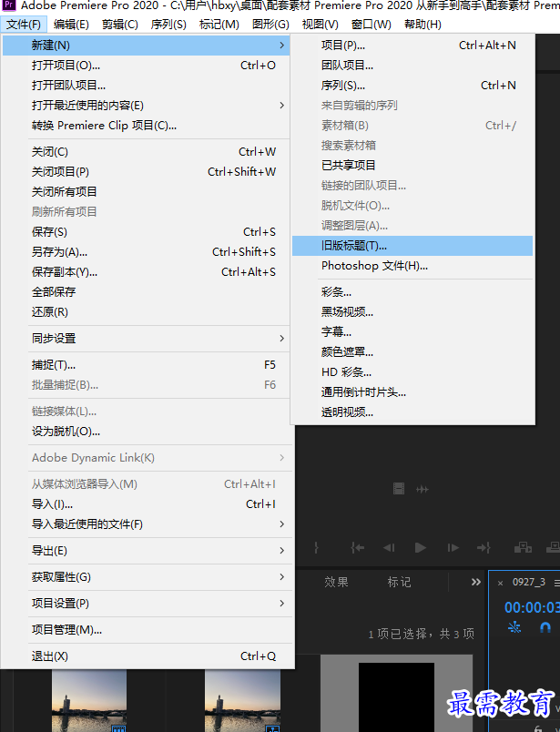Viewport: 560px width, 732px height.
Task: Click the Premiere Pro app icon in title bar
Action: pos(9,5)
